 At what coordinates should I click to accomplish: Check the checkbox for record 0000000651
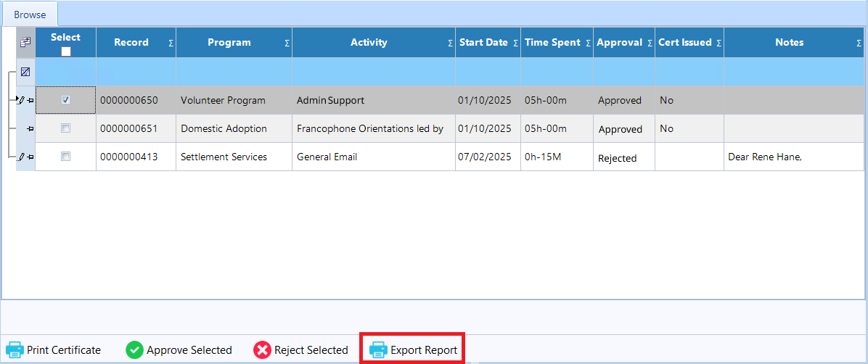(x=66, y=128)
